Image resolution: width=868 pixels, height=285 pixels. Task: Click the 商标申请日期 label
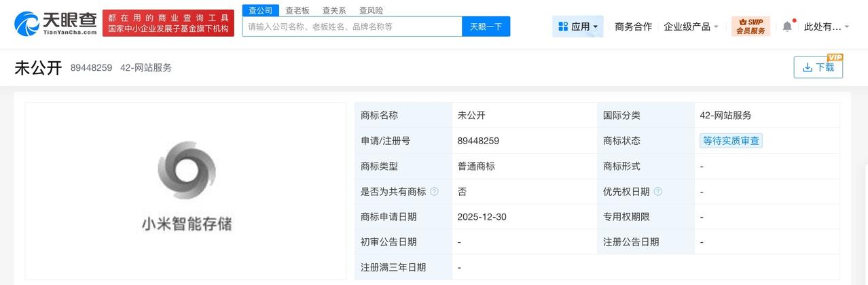click(x=388, y=217)
